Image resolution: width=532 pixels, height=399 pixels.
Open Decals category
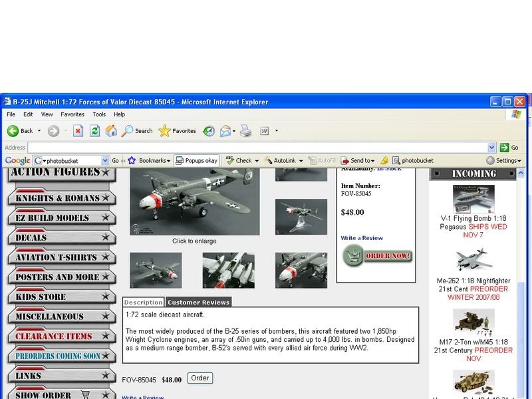click(62, 237)
